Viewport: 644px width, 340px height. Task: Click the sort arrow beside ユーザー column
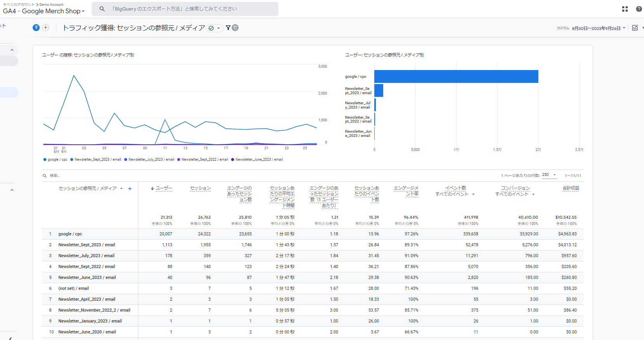tap(152, 188)
